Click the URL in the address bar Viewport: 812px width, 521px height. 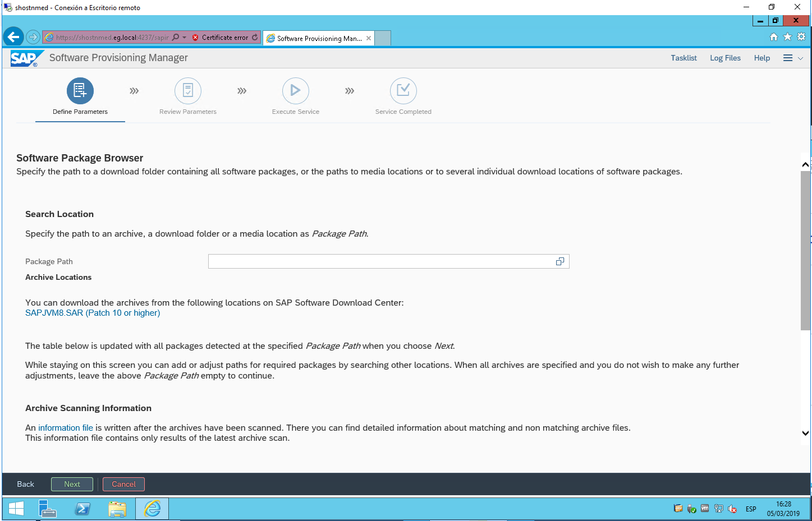point(112,38)
